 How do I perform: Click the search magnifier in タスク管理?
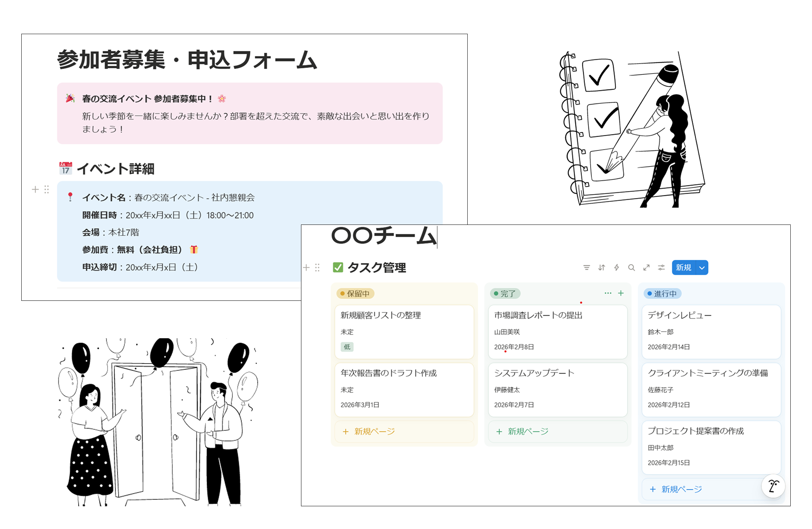point(631,267)
